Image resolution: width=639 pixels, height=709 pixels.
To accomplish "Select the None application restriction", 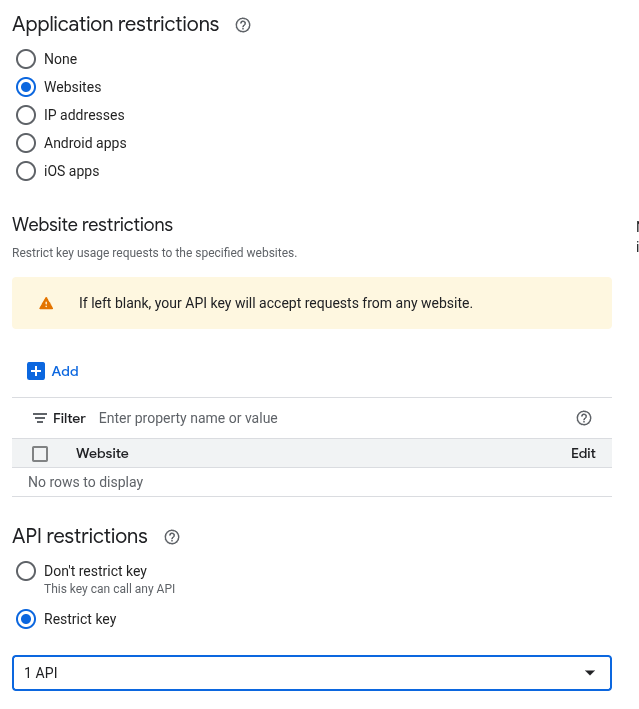I will click(x=26, y=59).
